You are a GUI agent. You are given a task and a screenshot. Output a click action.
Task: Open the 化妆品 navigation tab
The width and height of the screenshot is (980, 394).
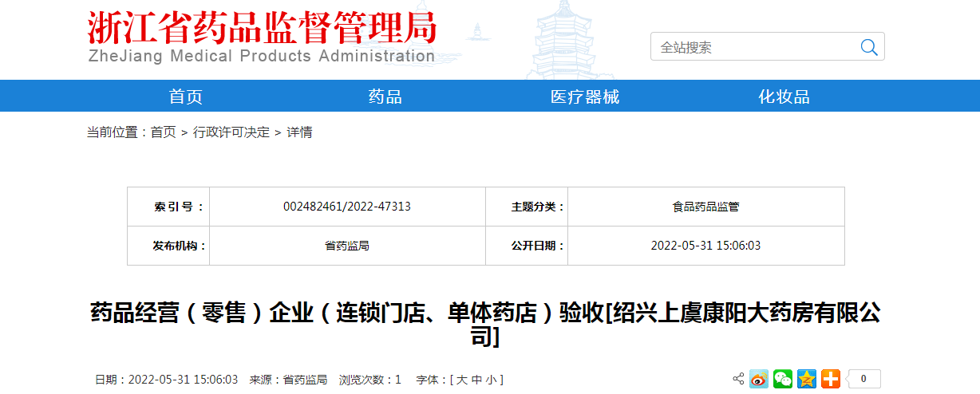pyautogui.click(x=784, y=97)
